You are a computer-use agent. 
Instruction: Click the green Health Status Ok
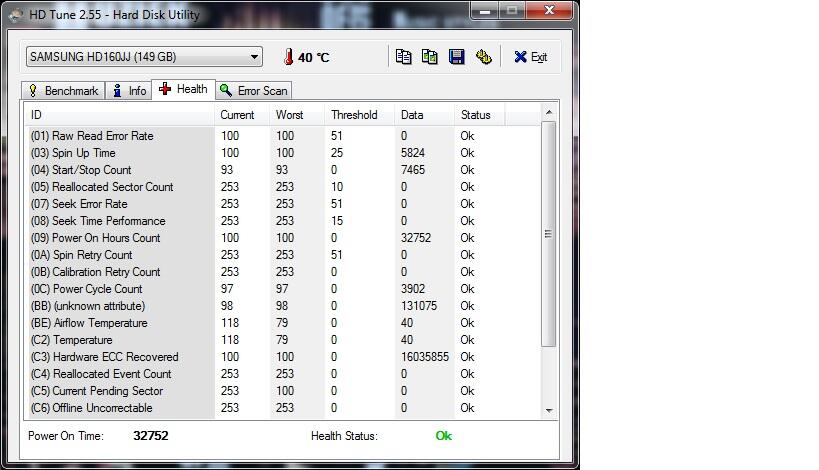(x=443, y=436)
